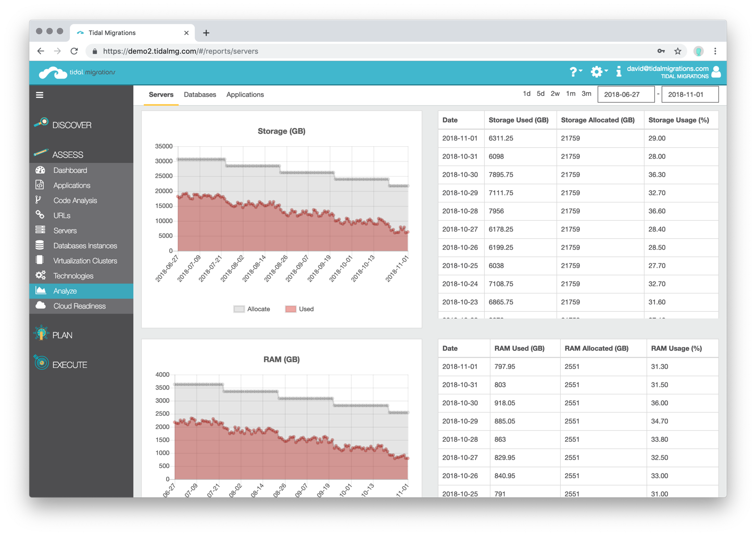Select storage used value 7895.75
The width and height of the screenshot is (756, 536).
pos(501,175)
